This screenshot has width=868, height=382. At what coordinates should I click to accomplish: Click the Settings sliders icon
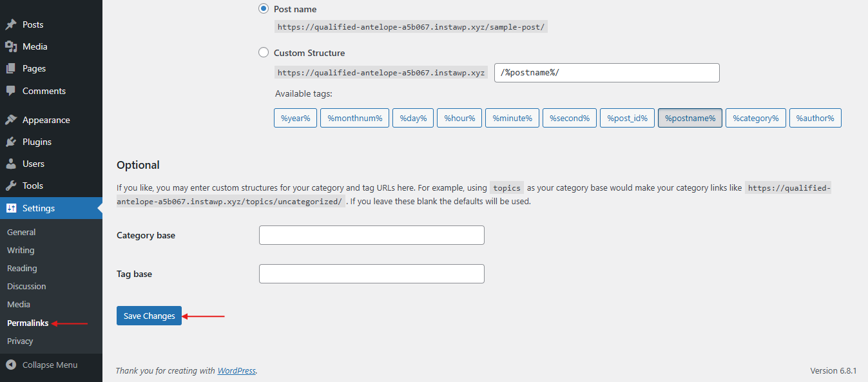(x=11, y=208)
